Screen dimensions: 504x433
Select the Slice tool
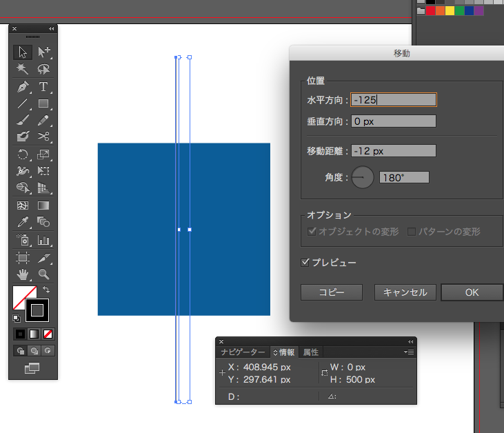click(x=43, y=258)
